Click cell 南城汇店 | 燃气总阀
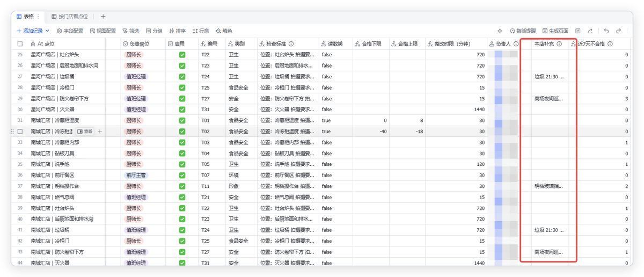The width and height of the screenshot is (644, 277). pos(53,197)
